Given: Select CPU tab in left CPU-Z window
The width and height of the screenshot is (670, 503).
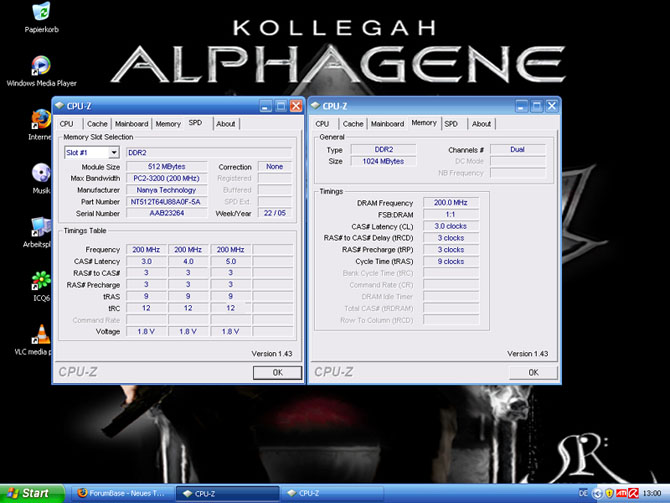Looking at the screenshot, I should (66, 124).
